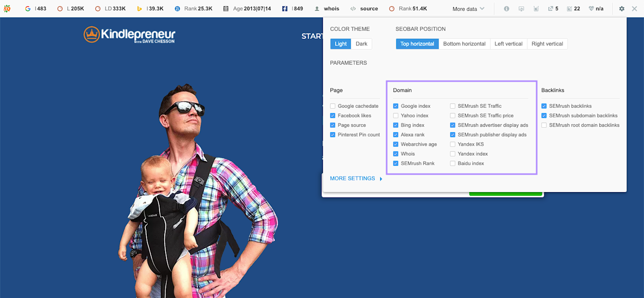Open the page source link
This screenshot has height=298, width=644.
[x=369, y=8]
